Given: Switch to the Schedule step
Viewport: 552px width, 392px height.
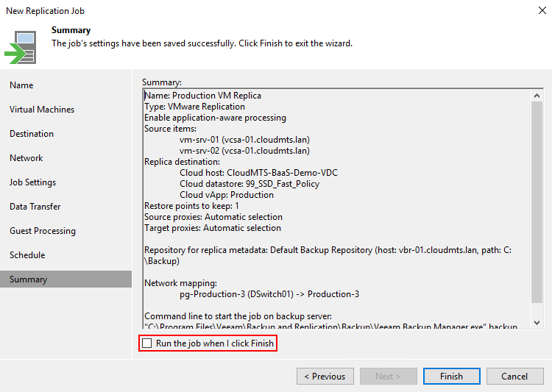Looking at the screenshot, I should pyautogui.click(x=27, y=255).
